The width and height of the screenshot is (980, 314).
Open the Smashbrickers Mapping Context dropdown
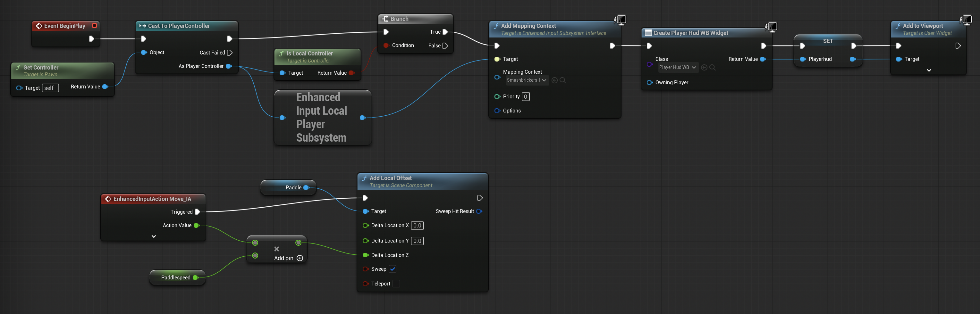click(527, 80)
